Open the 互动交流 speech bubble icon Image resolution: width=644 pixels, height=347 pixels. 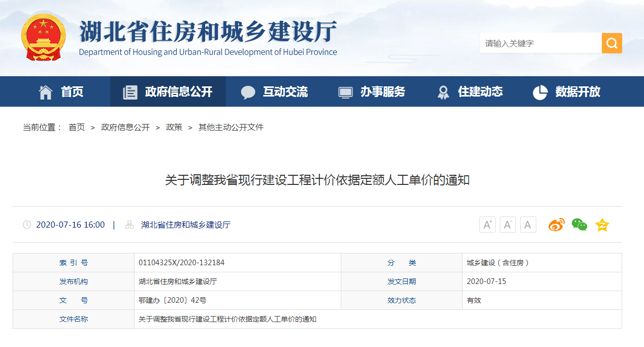(248, 91)
